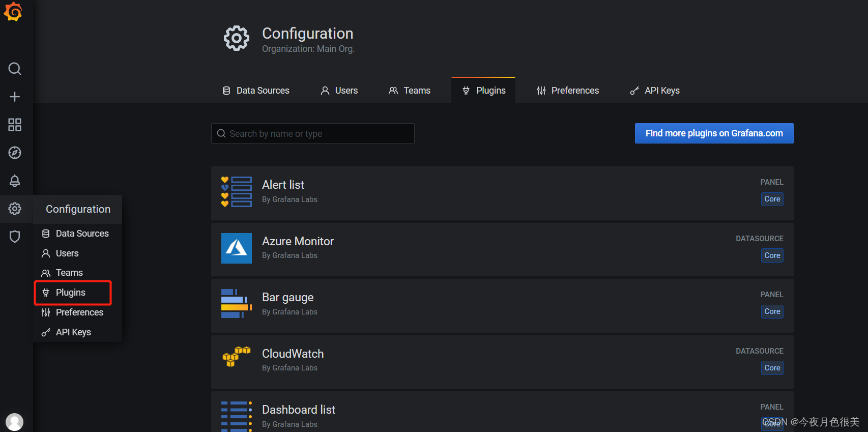868x432 pixels.
Task: Open the Dashboard list plugin title
Action: 299,410
